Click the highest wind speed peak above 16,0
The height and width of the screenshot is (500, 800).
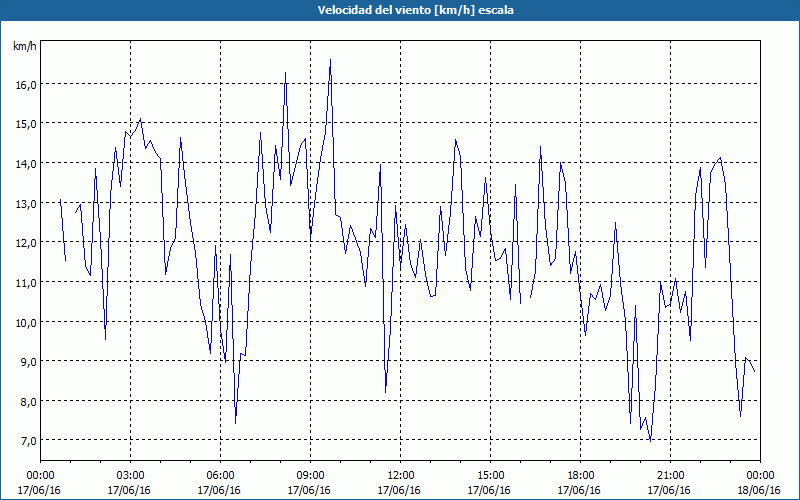point(331,60)
